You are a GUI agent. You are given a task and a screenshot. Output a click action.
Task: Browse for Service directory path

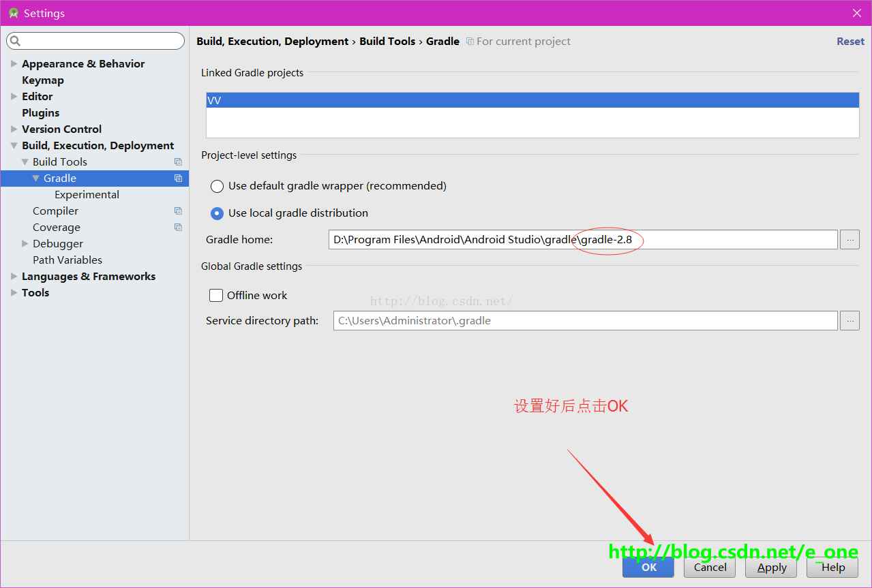click(850, 320)
